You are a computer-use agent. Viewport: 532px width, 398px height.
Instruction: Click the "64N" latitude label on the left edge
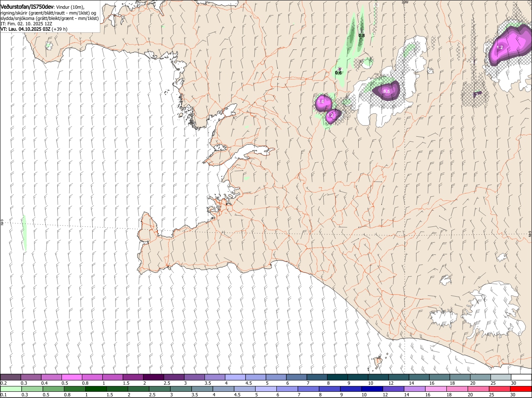coord(2,223)
